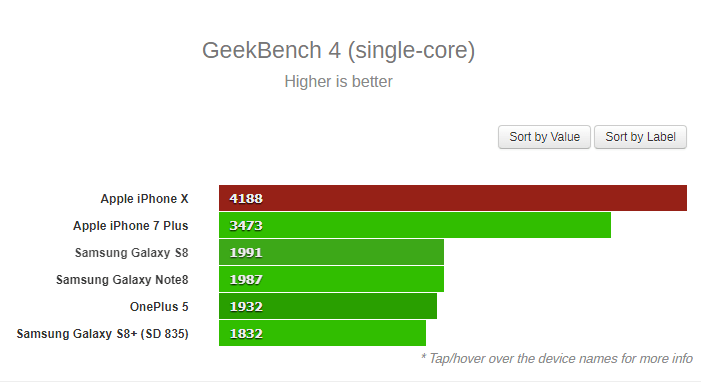Viewport: 701px width, 383px height.
Task: Select the Samsung Galaxy S8 device name
Action: click(131, 253)
